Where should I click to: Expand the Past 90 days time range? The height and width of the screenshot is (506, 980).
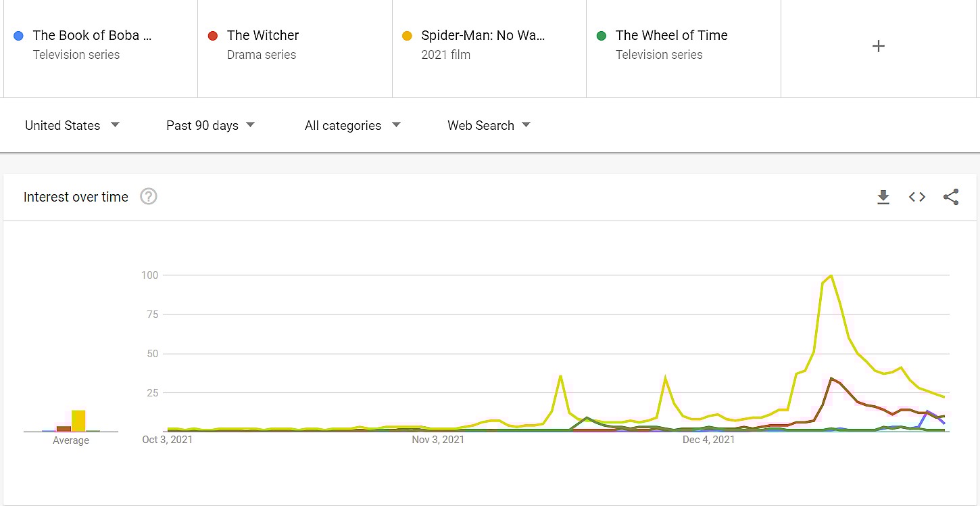tap(210, 125)
